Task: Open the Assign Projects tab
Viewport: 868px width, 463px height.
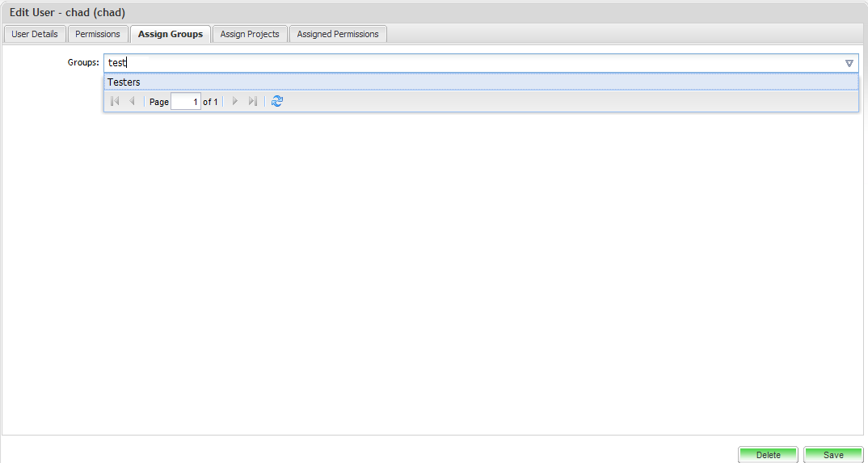Action: 250,34
